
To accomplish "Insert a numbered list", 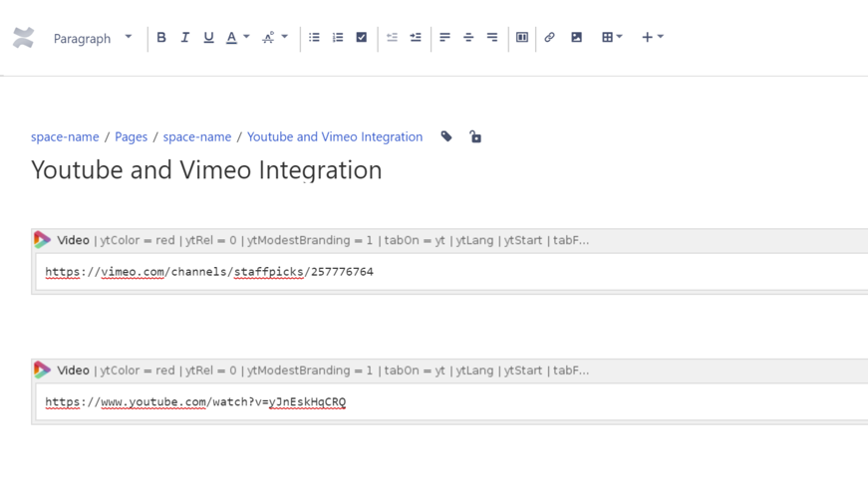I will pos(338,38).
